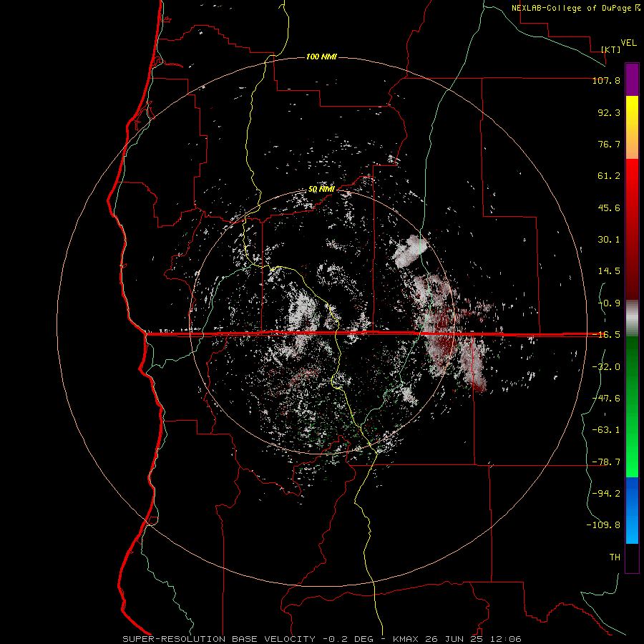Click the purple segment of the velocity color bar
This screenshot has height=644, width=644.
click(632, 80)
